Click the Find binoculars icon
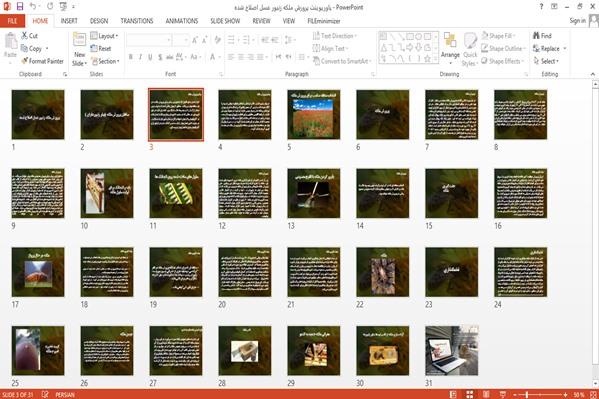The image size is (599, 399). click(537, 36)
